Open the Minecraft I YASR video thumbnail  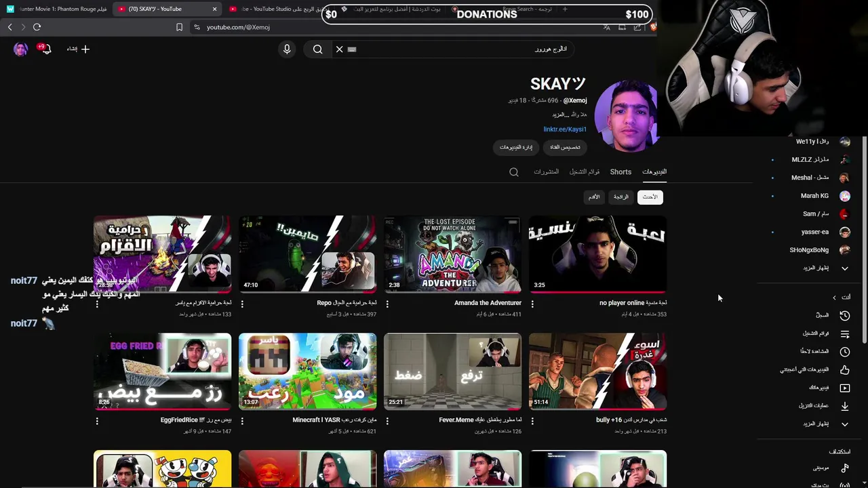(307, 371)
